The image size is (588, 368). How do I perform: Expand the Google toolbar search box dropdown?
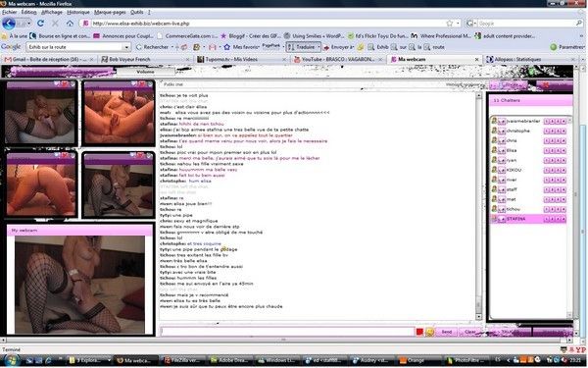[126, 47]
